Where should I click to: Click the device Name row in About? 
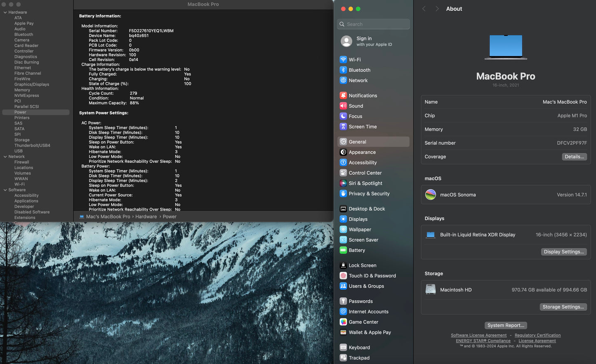pyautogui.click(x=506, y=102)
